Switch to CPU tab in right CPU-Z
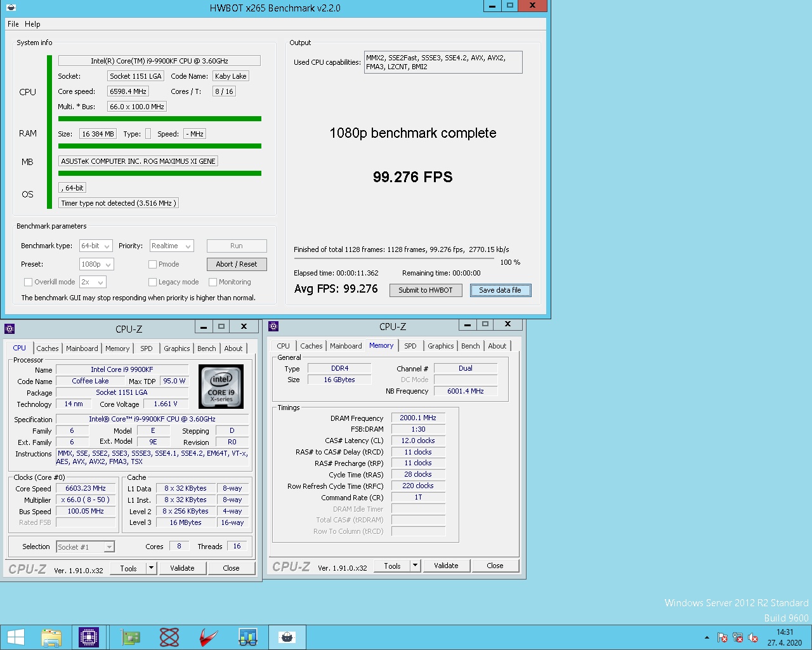This screenshot has width=812, height=650. [284, 346]
